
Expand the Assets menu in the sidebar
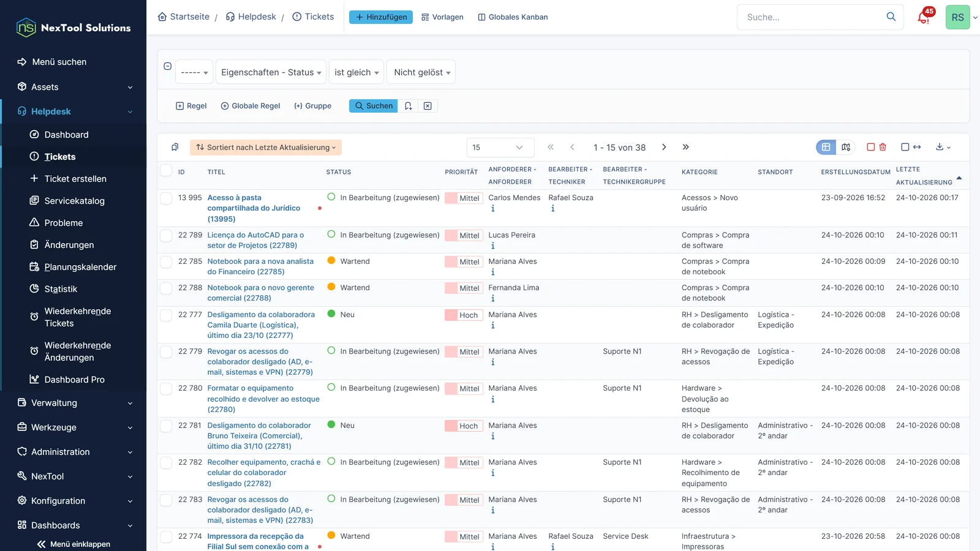tap(73, 87)
